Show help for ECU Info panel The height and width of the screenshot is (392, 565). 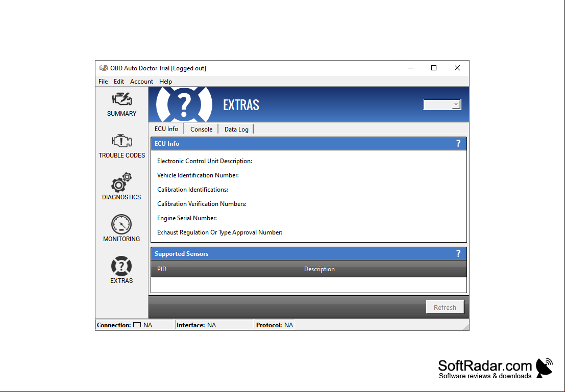(x=458, y=144)
